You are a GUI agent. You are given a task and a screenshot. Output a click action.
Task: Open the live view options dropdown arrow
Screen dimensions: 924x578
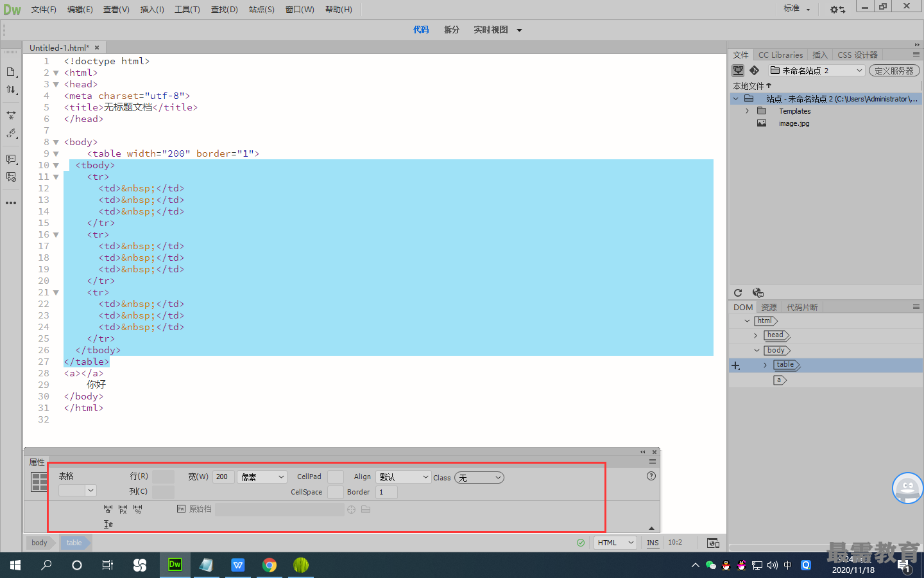coord(519,30)
